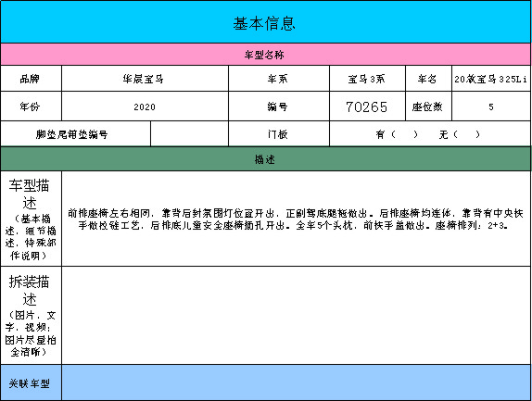Click the green 描述 section header

pyautogui.click(x=266, y=159)
